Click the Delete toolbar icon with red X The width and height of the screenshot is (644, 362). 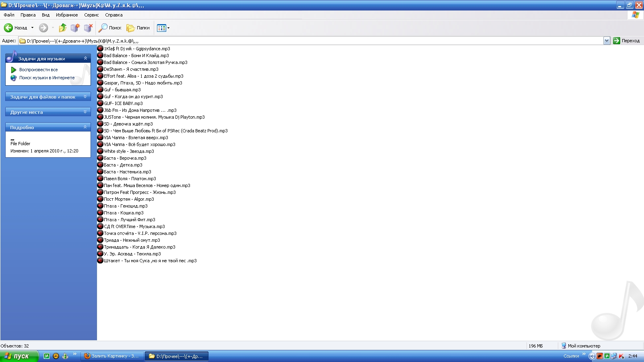[88, 28]
